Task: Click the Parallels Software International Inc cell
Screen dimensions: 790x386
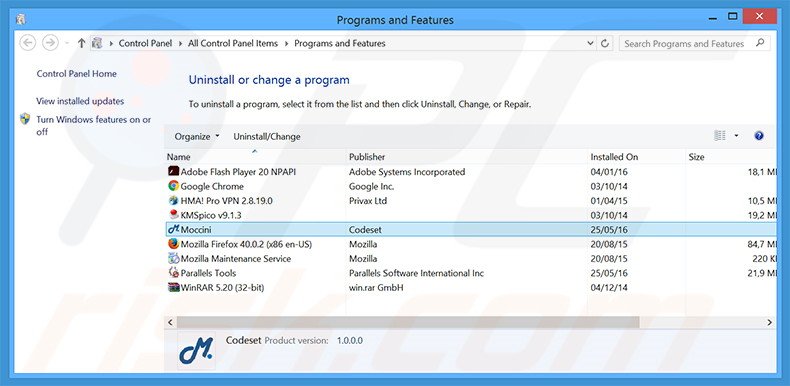Action: tap(416, 273)
